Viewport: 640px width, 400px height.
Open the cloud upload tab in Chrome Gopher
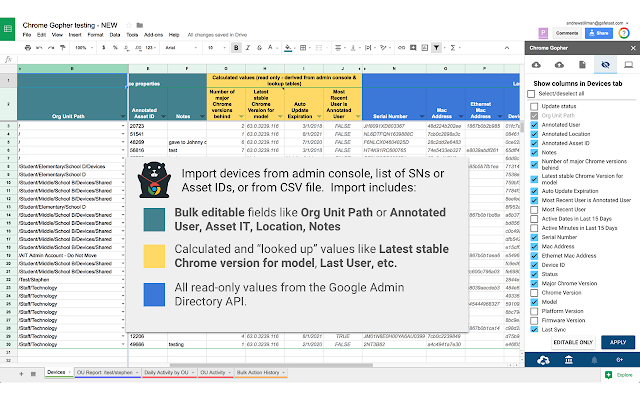(x=559, y=64)
